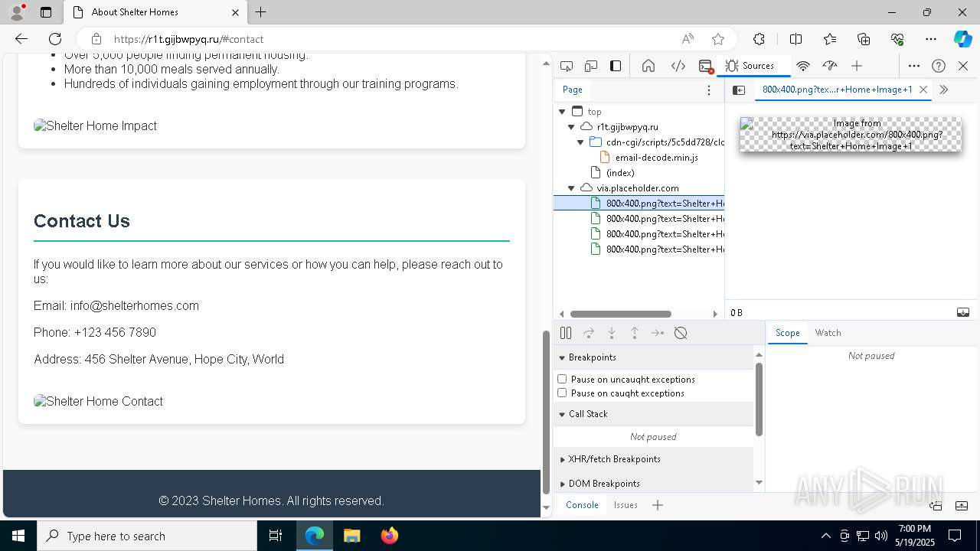Add drawer tool with plus icon
This screenshot has height=551, width=980.
tap(657, 505)
